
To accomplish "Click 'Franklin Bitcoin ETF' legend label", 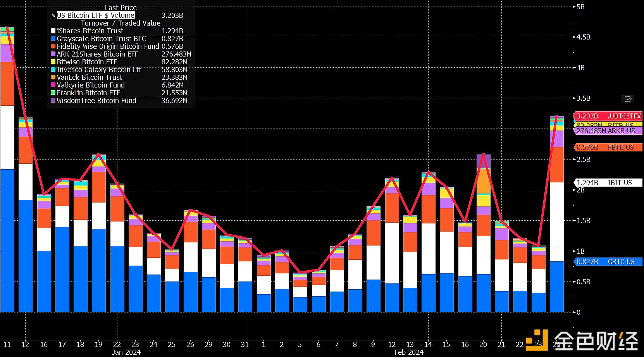I will pos(89,93).
